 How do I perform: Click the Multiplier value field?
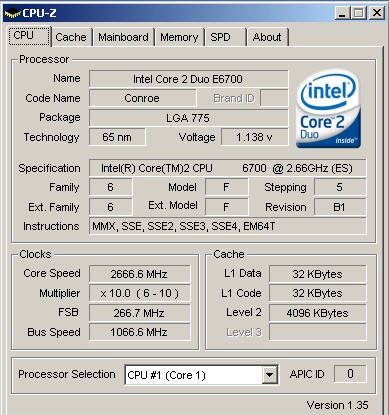coord(139,293)
